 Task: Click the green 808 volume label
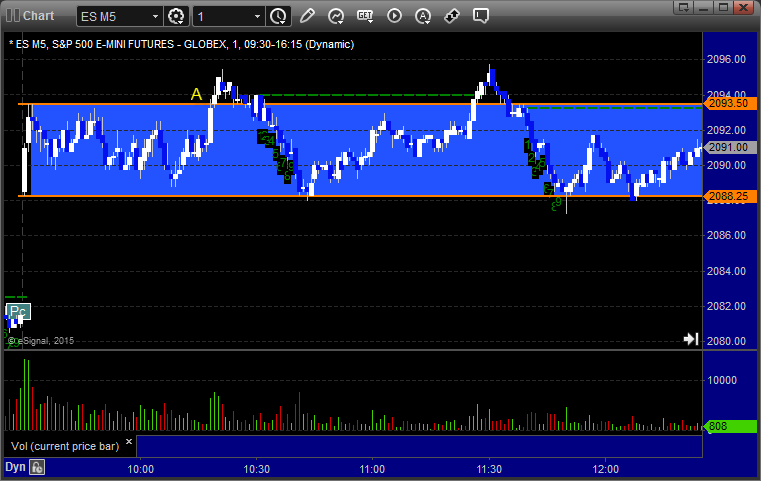729,426
